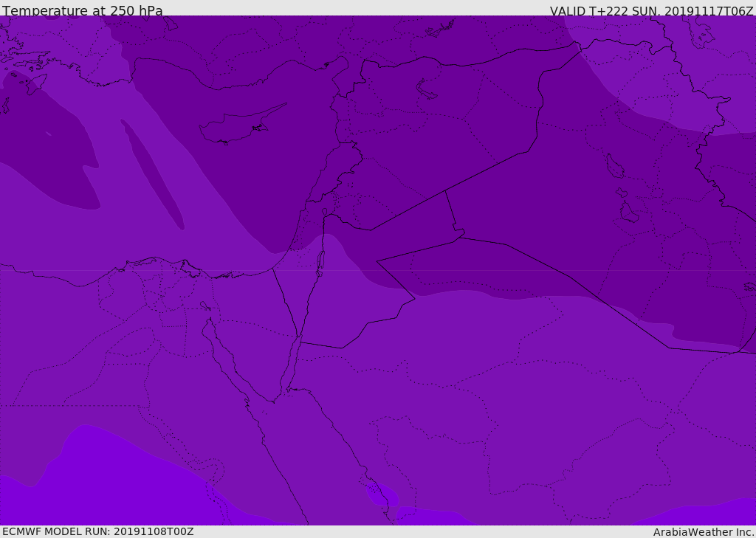The width and height of the screenshot is (756, 538).
Task: Click the 'Temperature at 250 hPa' title text
Action: coord(83,10)
